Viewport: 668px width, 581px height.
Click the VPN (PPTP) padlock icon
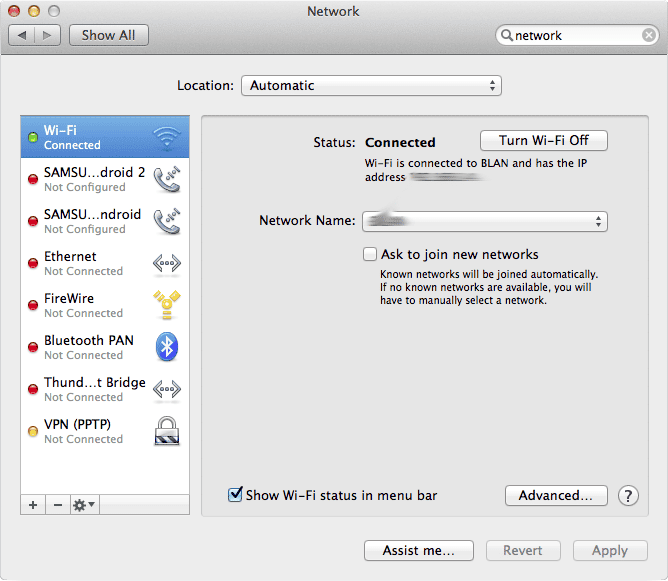[x=166, y=431]
